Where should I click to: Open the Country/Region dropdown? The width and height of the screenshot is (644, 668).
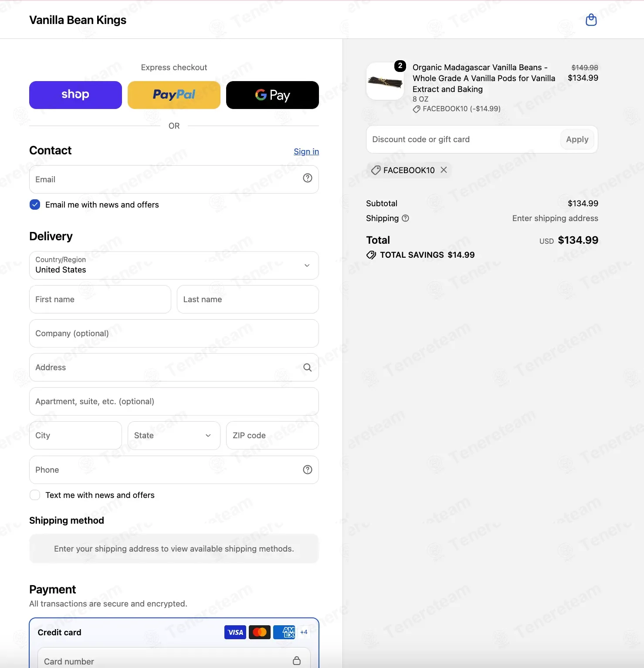pyautogui.click(x=174, y=265)
